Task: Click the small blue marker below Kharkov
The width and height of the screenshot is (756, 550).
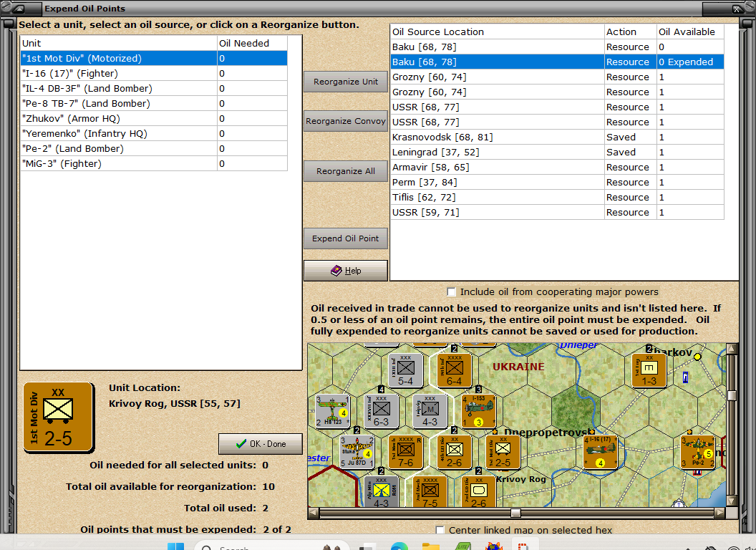Action: tap(685, 377)
